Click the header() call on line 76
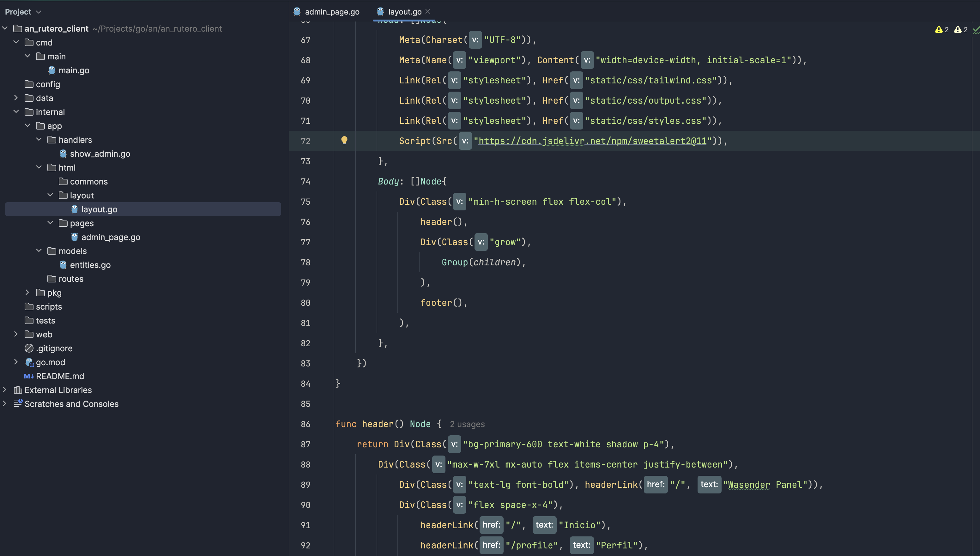The height and width of the screenshot is (556, 980). pos(441,222)
